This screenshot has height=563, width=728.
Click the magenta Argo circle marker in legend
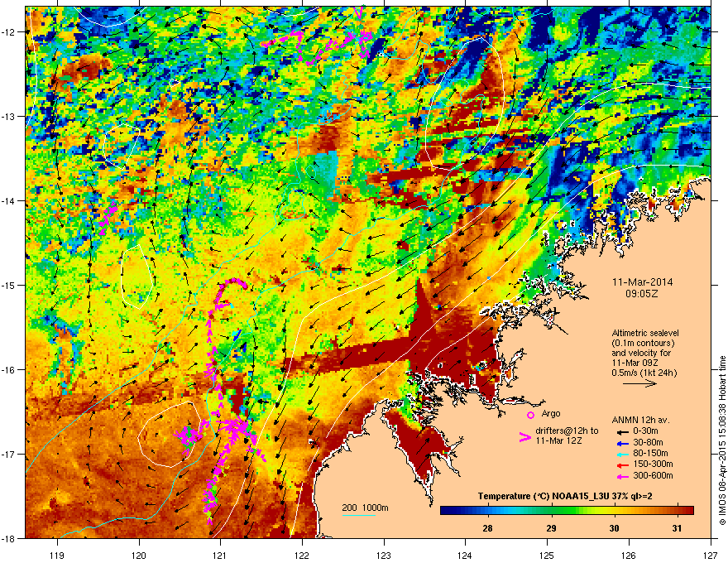pos(530,415)
